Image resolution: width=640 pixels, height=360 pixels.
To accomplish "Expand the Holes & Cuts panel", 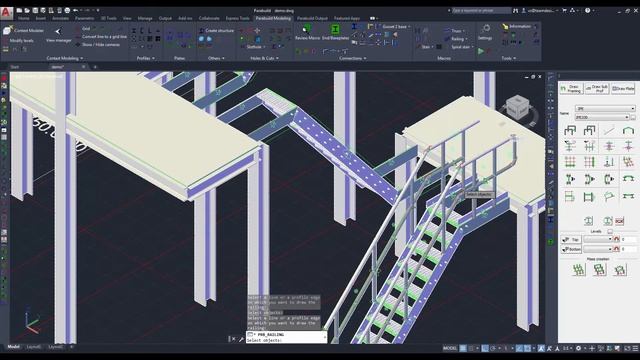I will (x=264, y=58).
